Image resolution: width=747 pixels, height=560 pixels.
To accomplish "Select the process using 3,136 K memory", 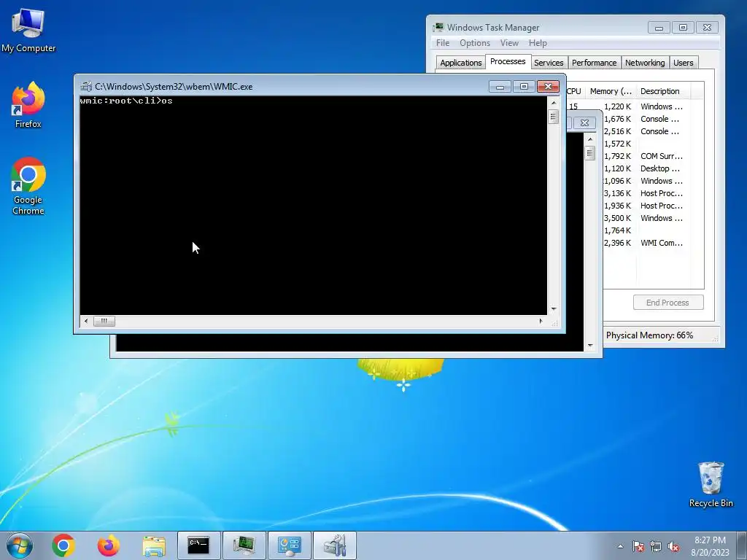I will click(x=653, y=193).
